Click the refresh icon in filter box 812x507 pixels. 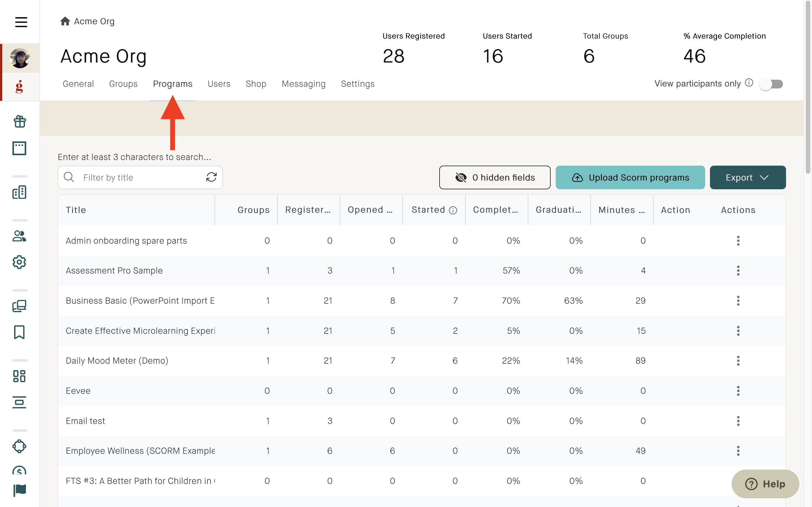point(211,177)
